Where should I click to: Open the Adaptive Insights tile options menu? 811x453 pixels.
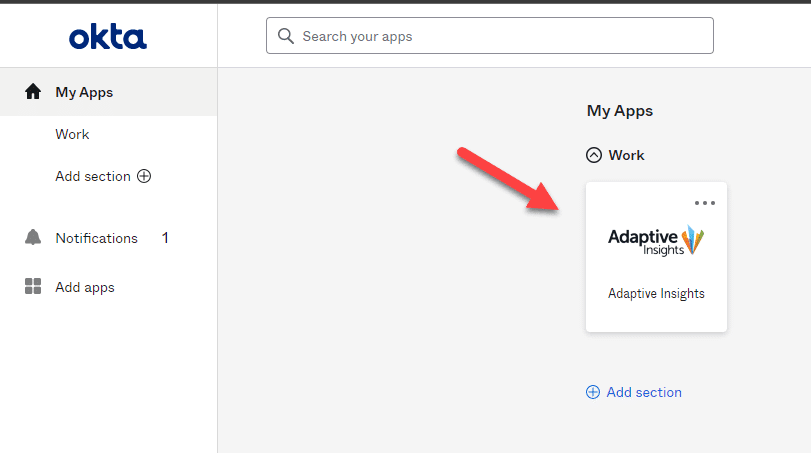click(704, 203)
